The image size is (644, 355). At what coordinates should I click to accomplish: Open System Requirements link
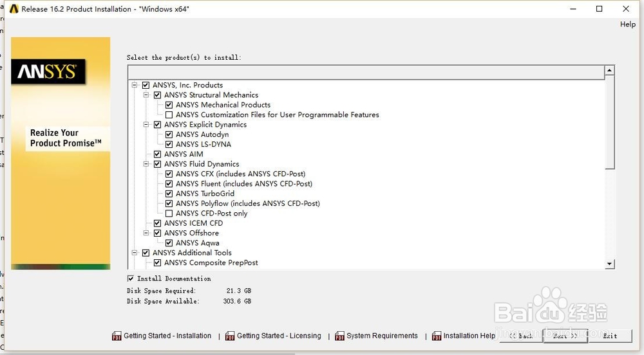(382, 336)
